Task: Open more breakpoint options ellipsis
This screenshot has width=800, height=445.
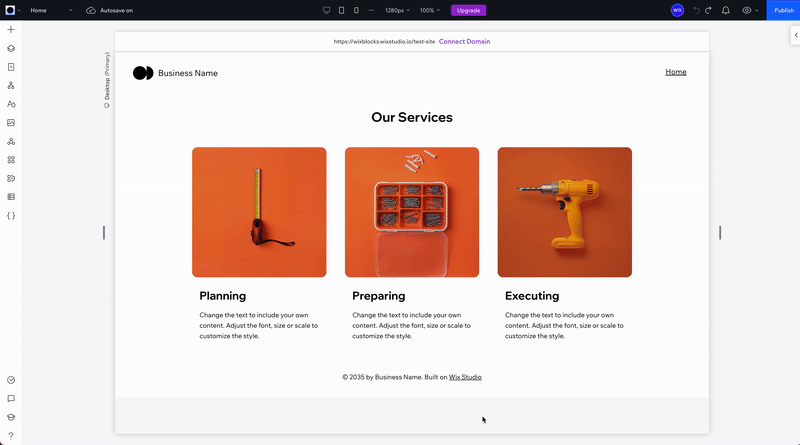Action: (x=371, y=10)
